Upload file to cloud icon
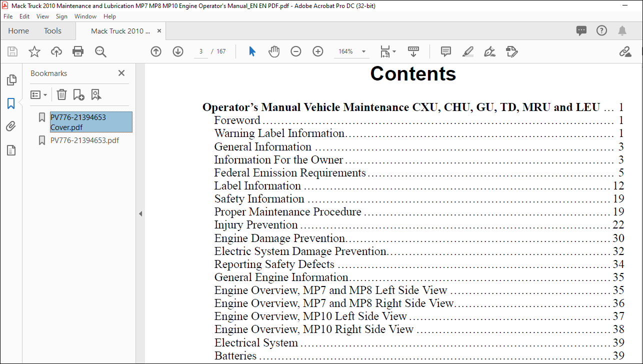The image size is (643, 364). point(56,51)
